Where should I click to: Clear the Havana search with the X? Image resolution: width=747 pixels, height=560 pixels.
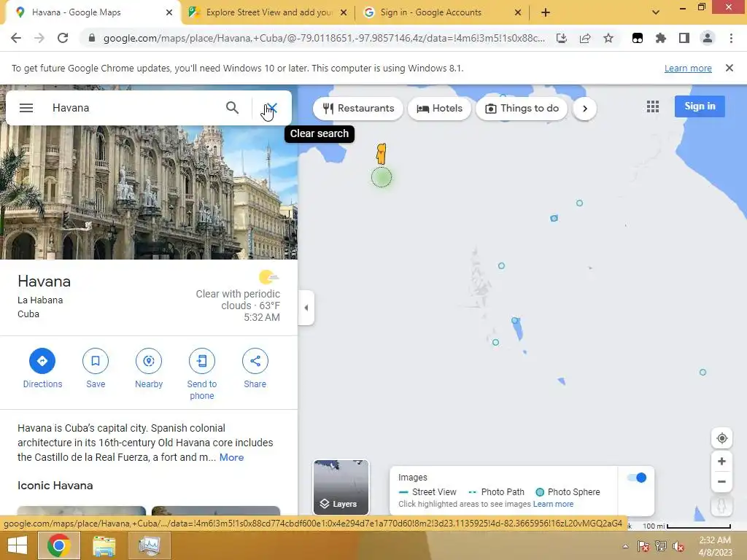click(271, 108)
